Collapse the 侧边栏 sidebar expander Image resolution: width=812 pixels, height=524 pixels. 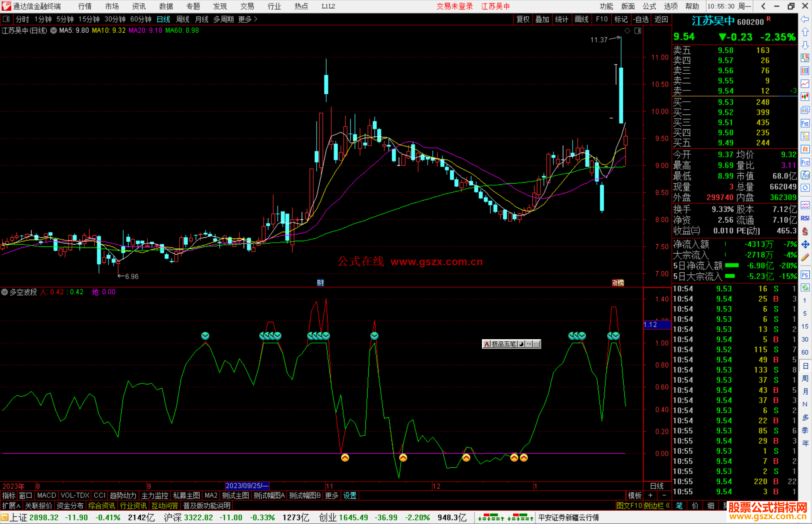pos(657,506)
